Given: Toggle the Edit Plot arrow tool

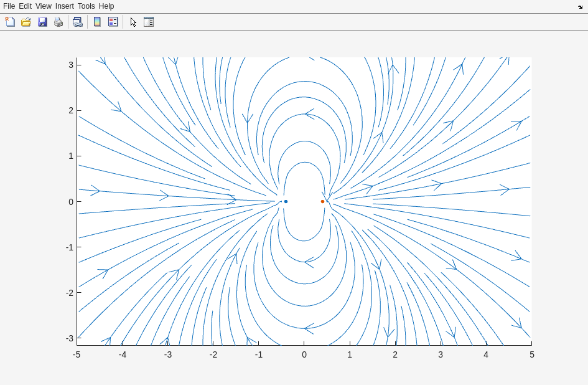Looking at the screenshot, I should point(133,22).
